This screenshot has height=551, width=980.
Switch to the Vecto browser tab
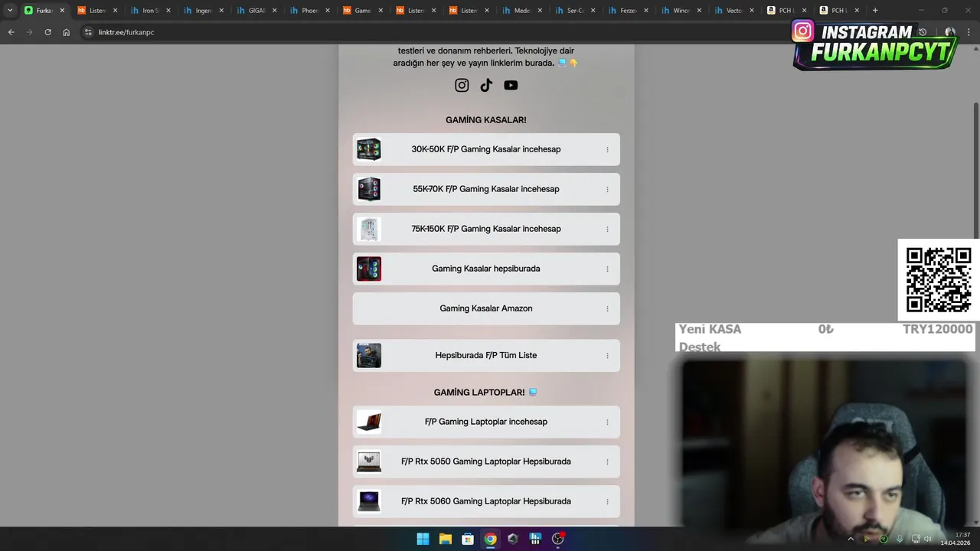click(733, 11)
